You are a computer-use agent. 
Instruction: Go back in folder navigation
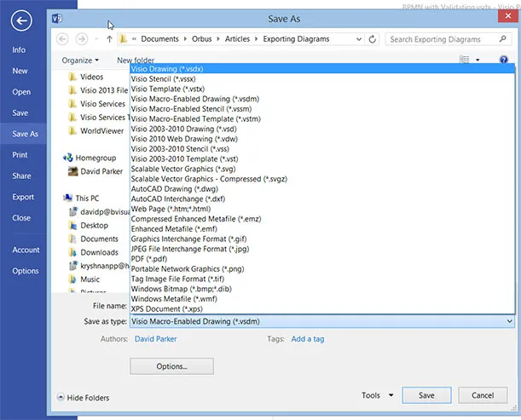(x=62, y=39)
